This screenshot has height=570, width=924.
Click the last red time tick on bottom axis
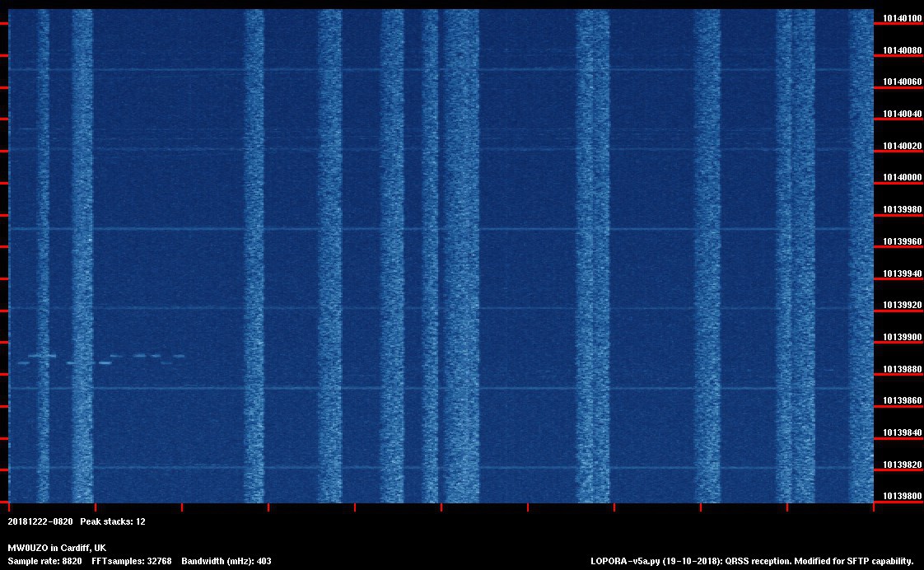(873, 507)
